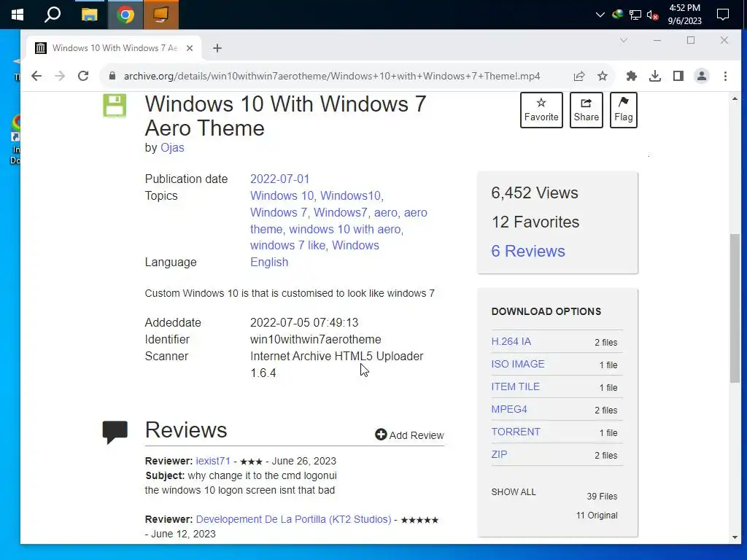Reload the archive.org page
The image size is (747, 560).
pos(83,76)
